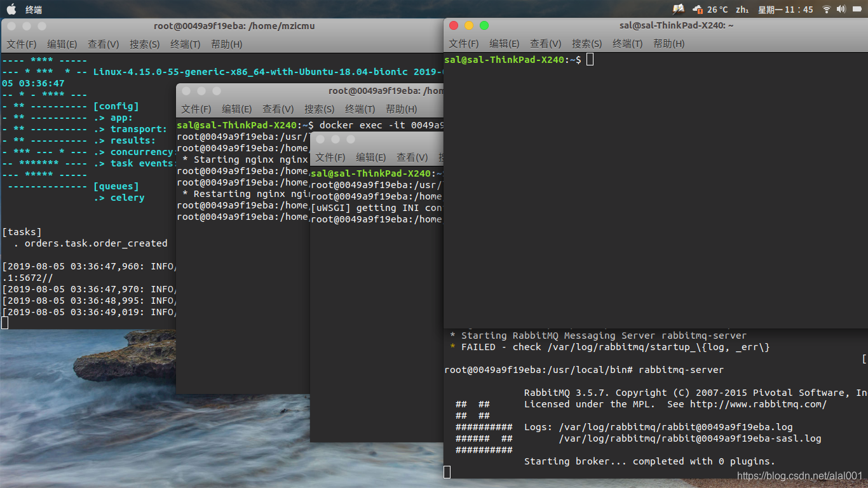This screenshot has width=868, height=488.
Task: Open the weather cloud alert icon
Action: [698, 10]
